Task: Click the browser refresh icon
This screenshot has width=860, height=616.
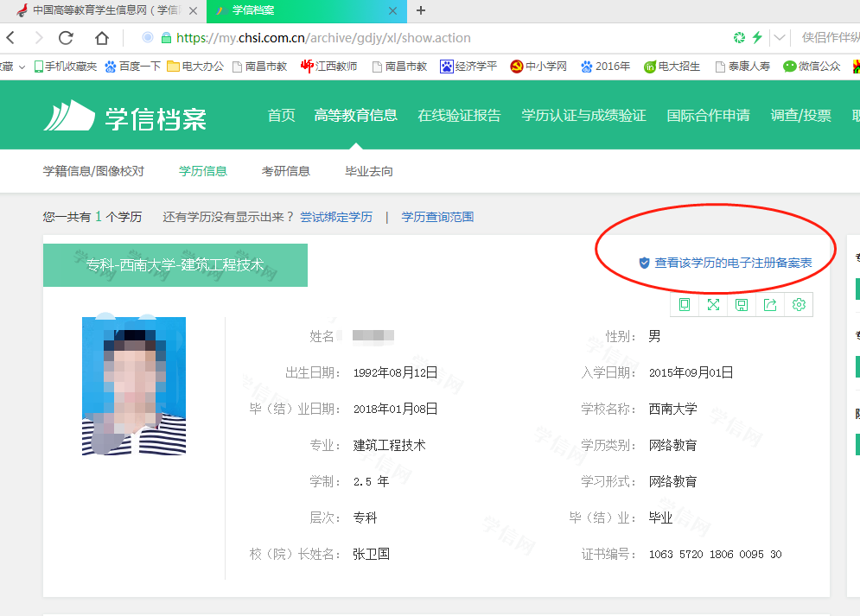Action: coord(66,38)
